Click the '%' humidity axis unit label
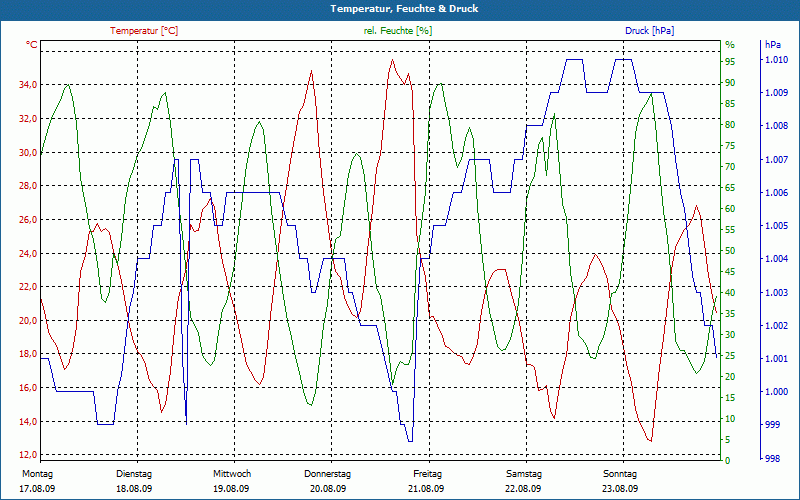 (x=730, y=45)
